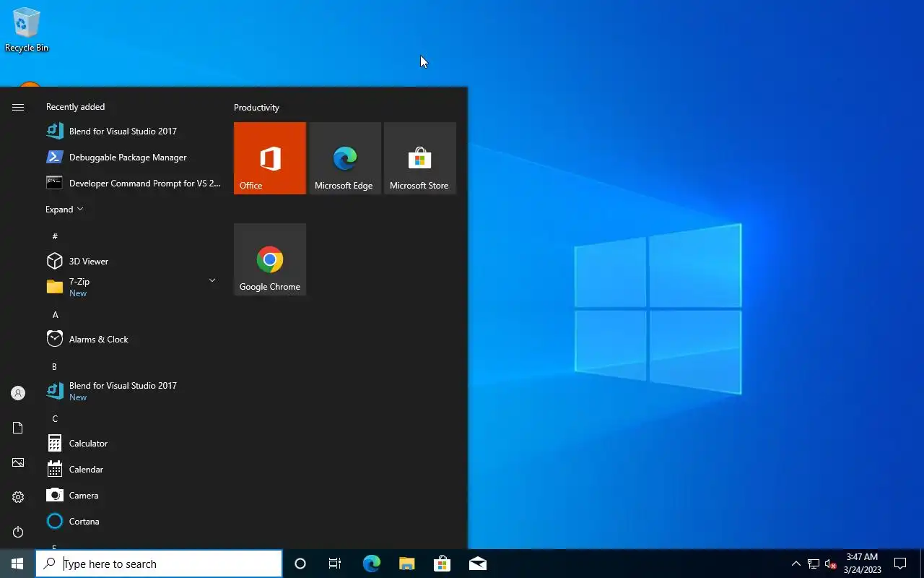The height and width of the screenshot is (578, 924).
Task: Click the Productivity group title
Action: [x=256, y=107]
